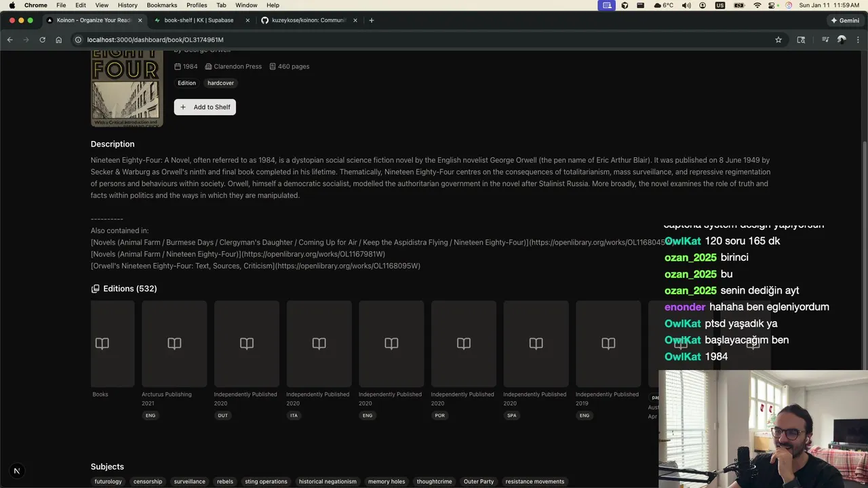Click the Siri icon in menu bar

[789, 5]
